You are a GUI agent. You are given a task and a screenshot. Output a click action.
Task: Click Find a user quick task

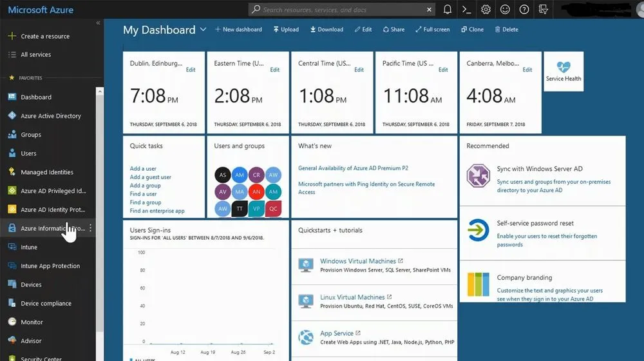pyautogui.click(x=143, y=194)
